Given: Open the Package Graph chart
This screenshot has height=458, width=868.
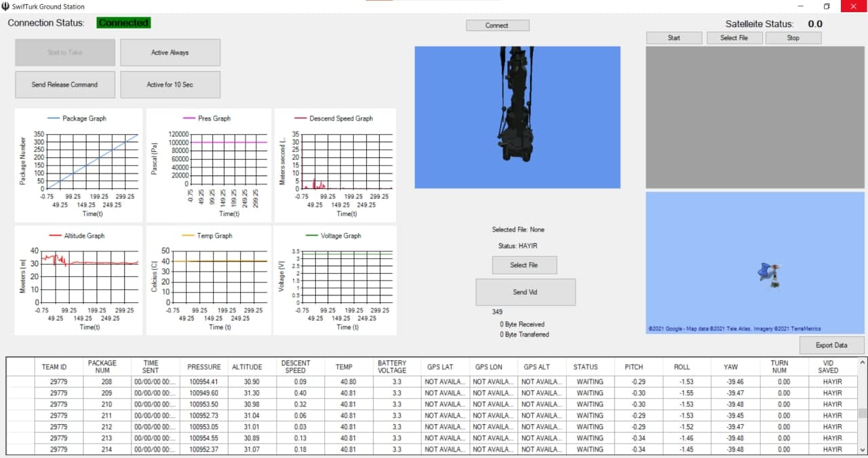Looking at the screenshot, I should (79, 165).
